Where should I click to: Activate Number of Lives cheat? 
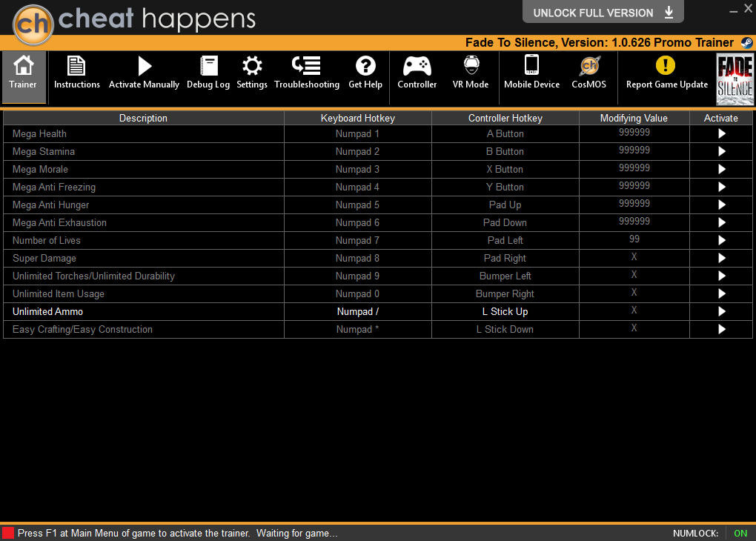point(721,240)
